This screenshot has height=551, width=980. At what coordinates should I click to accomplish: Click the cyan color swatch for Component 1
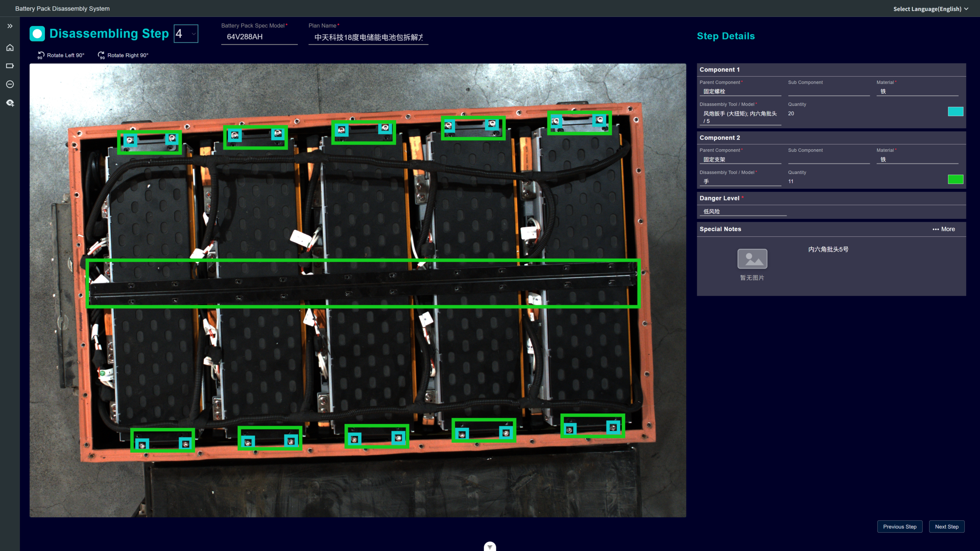[955, 111]
